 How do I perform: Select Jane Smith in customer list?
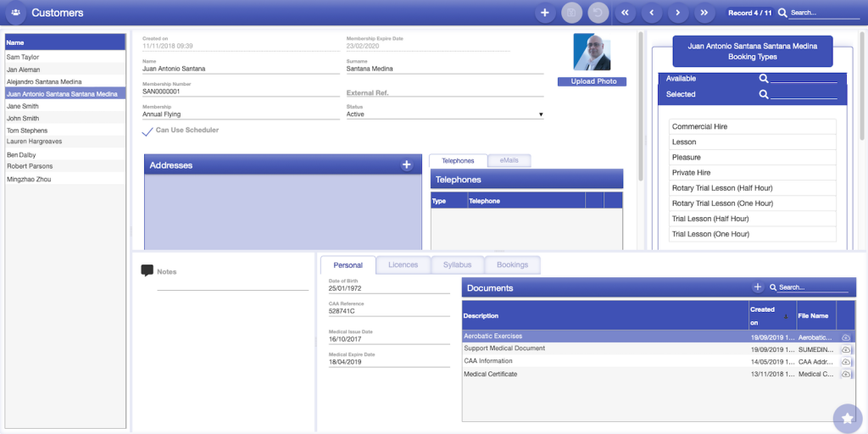pyautogui.click(x=65, y=106)
